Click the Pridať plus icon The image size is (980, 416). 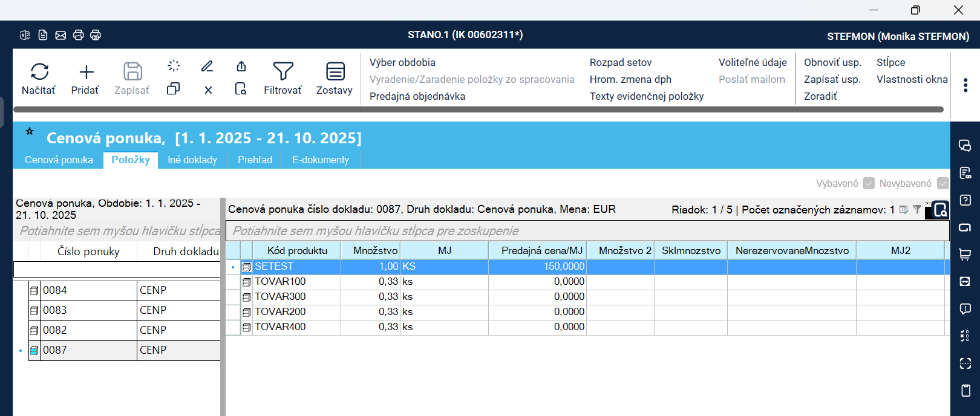tap(86, 72)
